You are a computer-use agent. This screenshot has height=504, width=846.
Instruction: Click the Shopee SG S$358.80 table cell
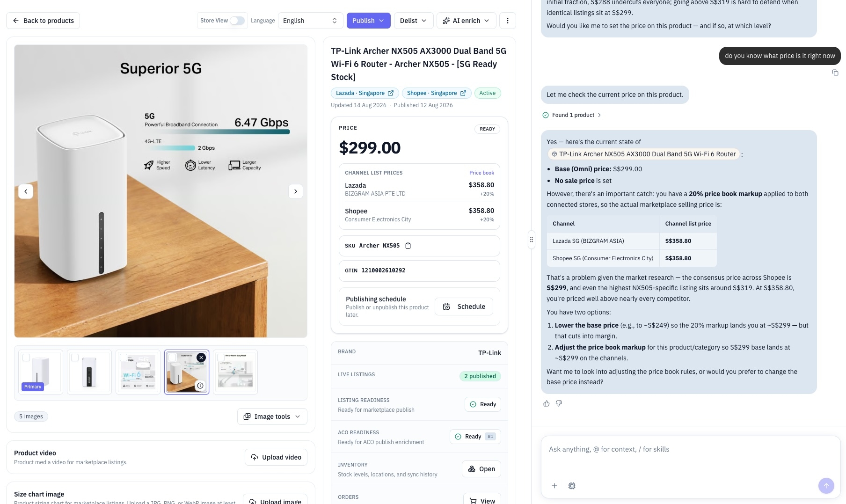tap(688, 258)
